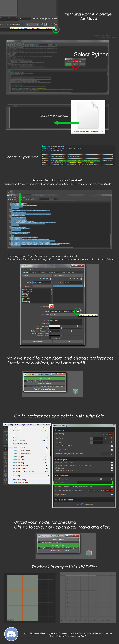Click the Icon Preview Rizom icon
The width and height of the screenshot is (119, 644).
(x=51, y=306)
